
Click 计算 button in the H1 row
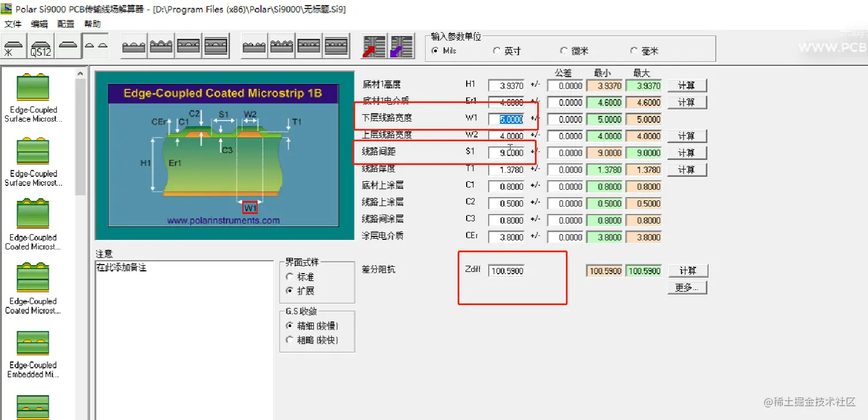pyautogui.click(x=687, y=85)
